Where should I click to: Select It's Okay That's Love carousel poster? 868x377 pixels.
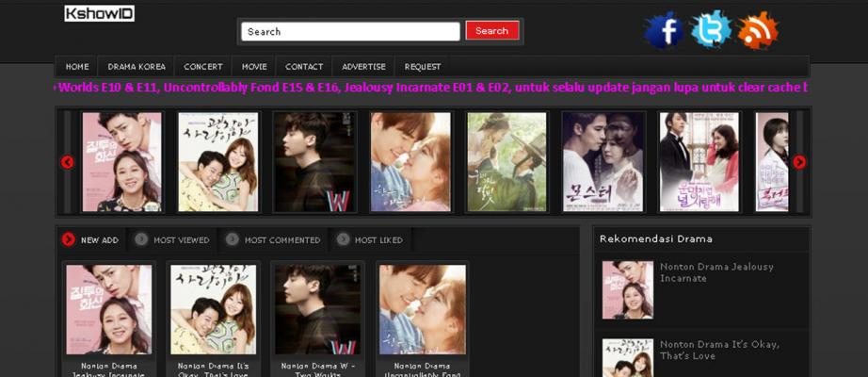(x=218, y=162)
